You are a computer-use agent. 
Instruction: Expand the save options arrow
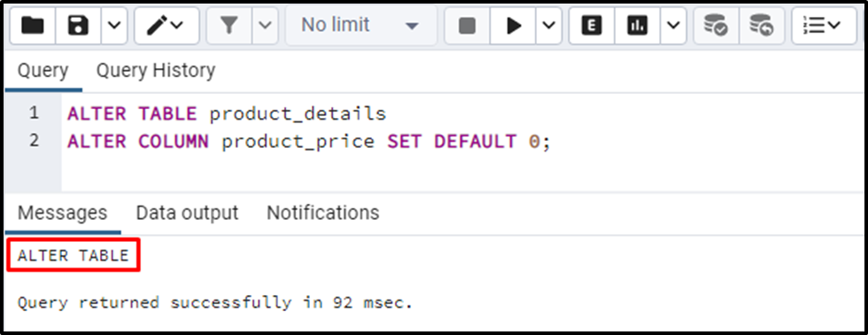point(114,26)
